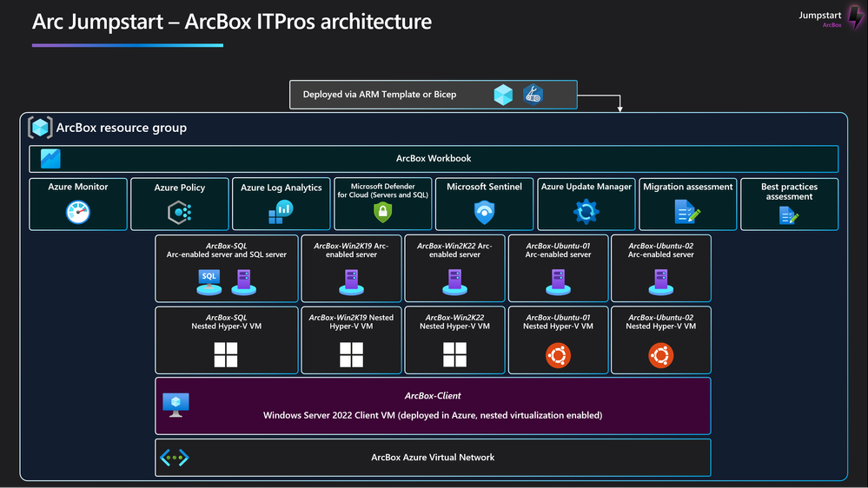The width and height of the screenshot is (868, 488).
Task: Select the Ubuntu logo under ArcBox-Ubuntu-01 Nested VM
Action: 558,355
